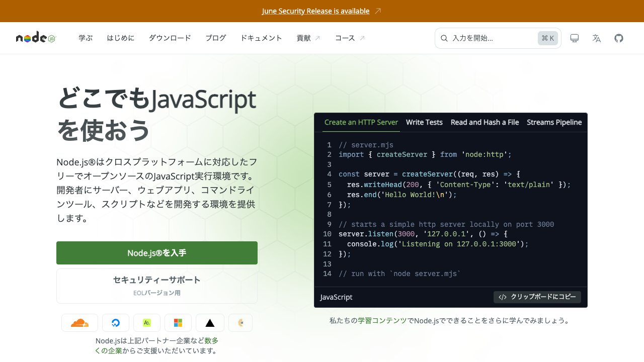Image resolution: width=644 pixels, height=362 pixels.
Task: Click comment '// starts a simple http server'
Action: tap(446, 224)
